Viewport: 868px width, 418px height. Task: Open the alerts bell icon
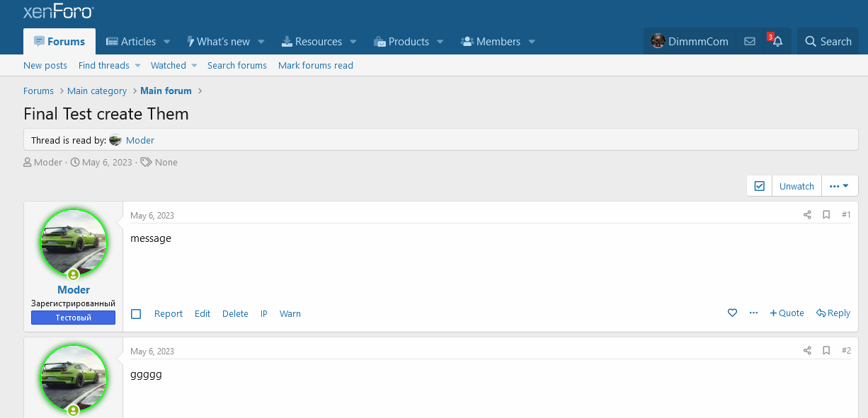point(777,42)
